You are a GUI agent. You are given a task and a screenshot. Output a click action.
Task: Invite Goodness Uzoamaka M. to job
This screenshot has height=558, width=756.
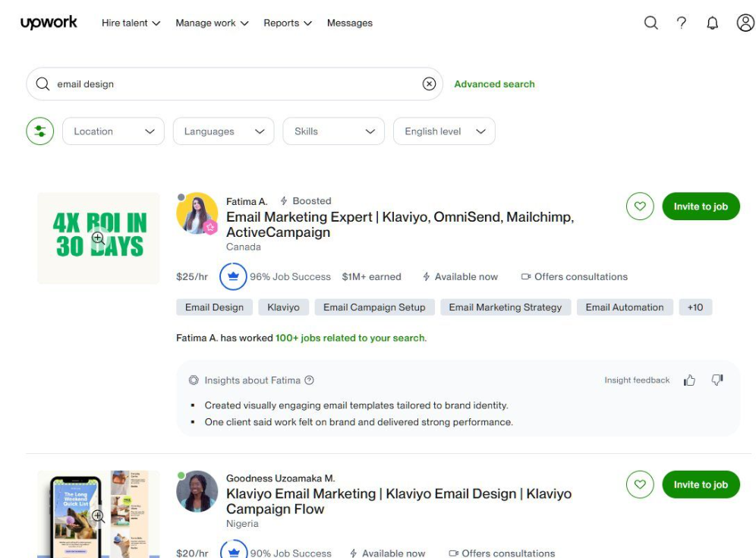[701, 484]
